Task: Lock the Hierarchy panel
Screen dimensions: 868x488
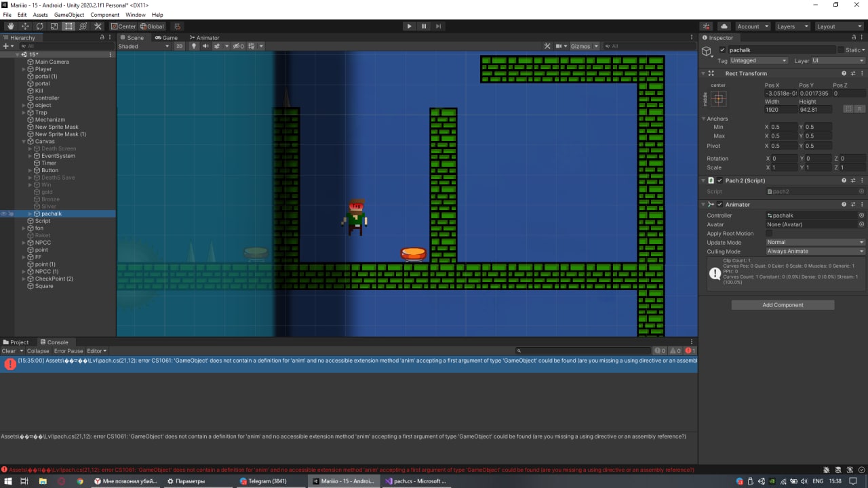Action: tap(102, 37)
